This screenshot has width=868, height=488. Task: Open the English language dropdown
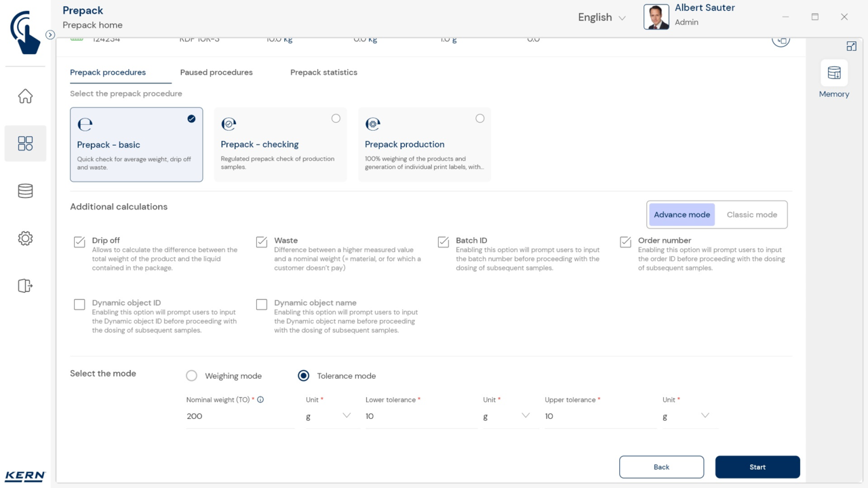coord(601,18)
